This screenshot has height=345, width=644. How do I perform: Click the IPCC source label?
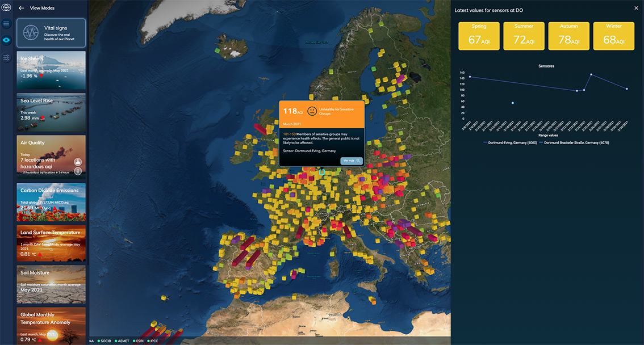point(154,341)
